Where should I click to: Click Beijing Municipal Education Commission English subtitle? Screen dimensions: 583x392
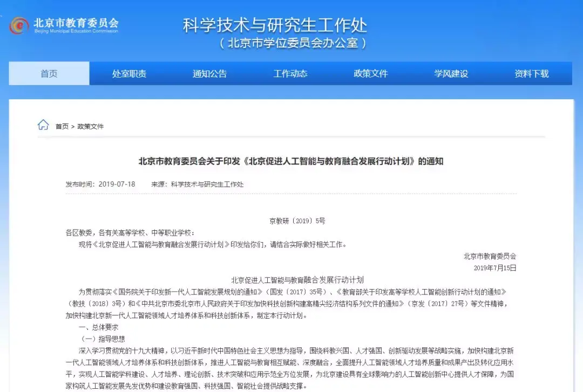coord(76,31)
